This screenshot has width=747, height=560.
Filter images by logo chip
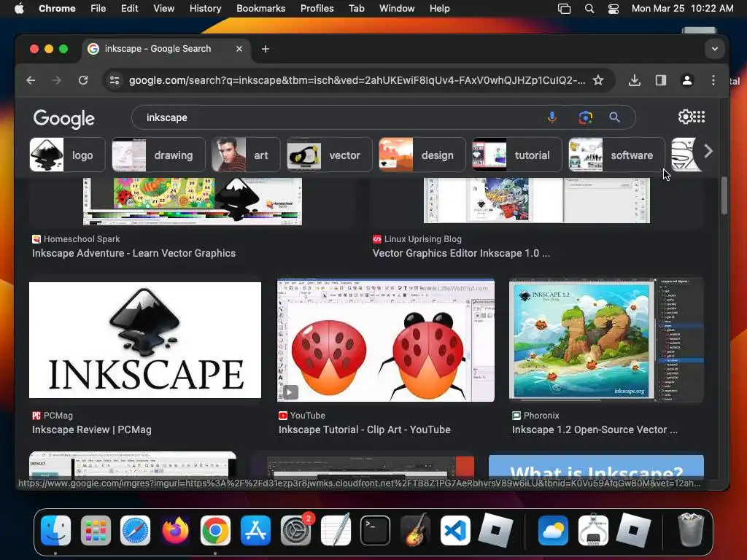[x=67, y=155]
